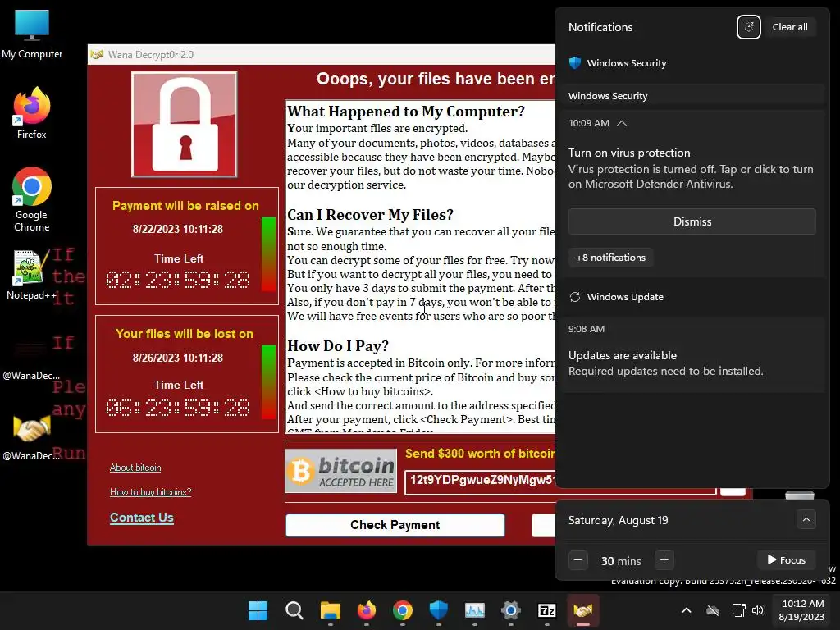Select the Wana Decrypt0r handshake taskbar icon
This screenshot has width=840, height=630.
pyautogui.click(x=583, y=610)
